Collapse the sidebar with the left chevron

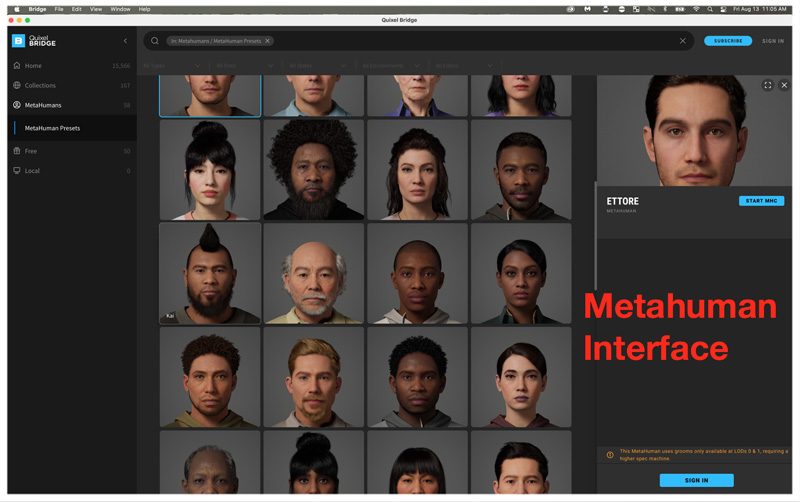[125, 41]
